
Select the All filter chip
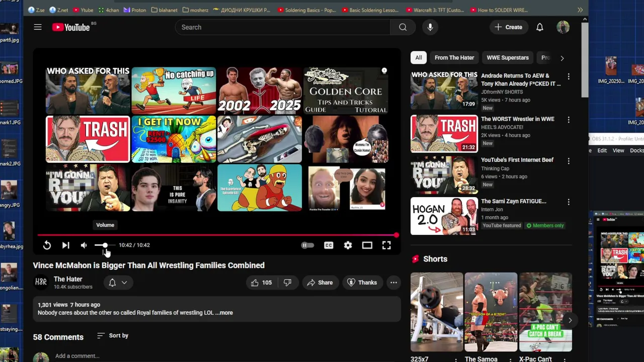(x=419, y=58)
